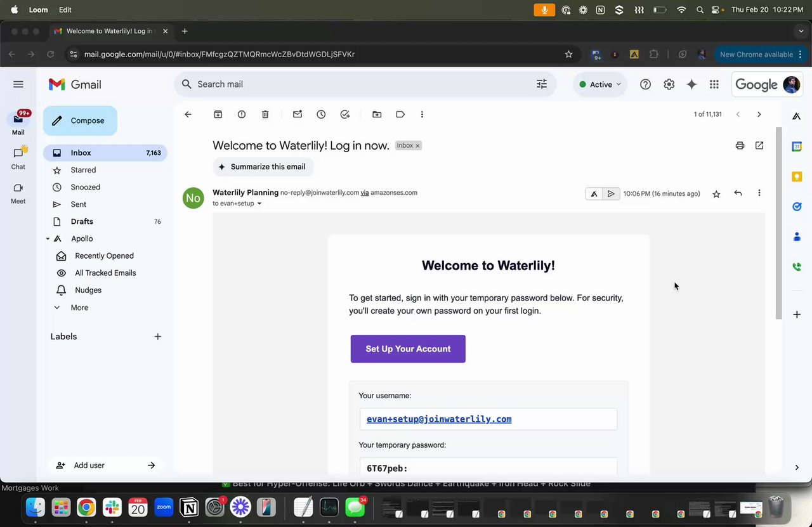
Task: Open Inbox folder
Action: [x=105, y=153]
